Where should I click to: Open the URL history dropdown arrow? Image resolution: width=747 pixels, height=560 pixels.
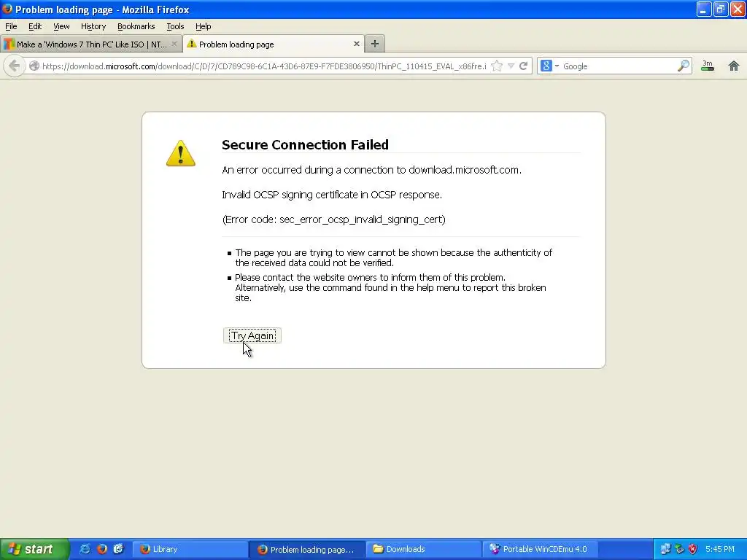pyautogui.click(x=511, y=66)
